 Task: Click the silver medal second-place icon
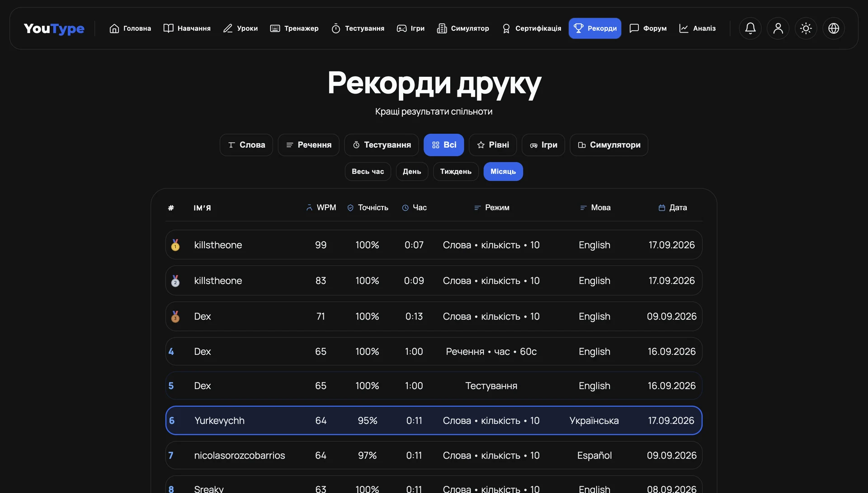point(175,281)
